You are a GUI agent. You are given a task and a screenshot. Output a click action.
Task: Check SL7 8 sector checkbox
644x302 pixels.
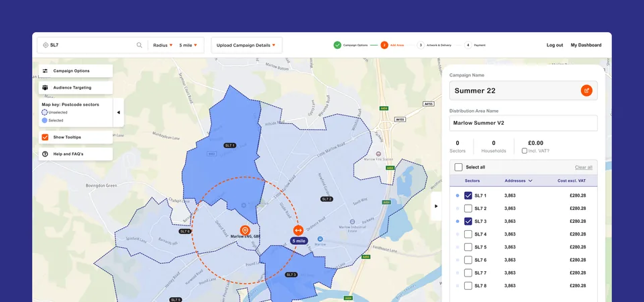pos(468,286)
